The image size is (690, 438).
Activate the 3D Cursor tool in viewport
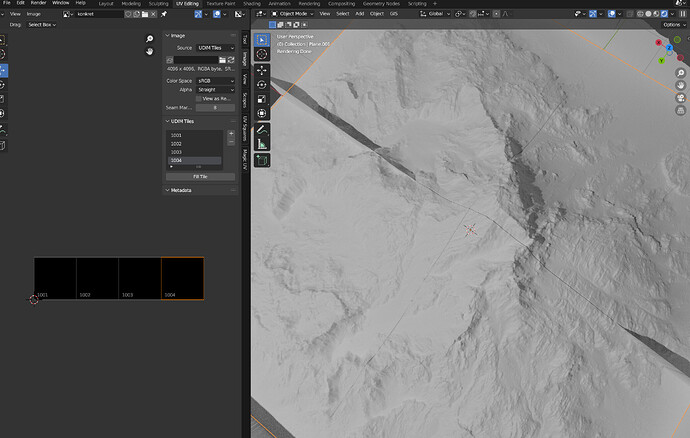point(262,55)
